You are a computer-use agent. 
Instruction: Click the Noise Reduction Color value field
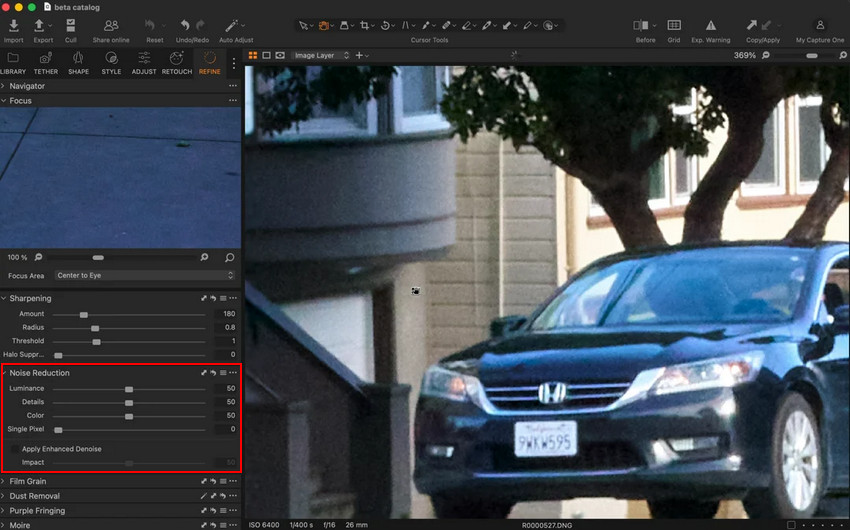(226, 415)
